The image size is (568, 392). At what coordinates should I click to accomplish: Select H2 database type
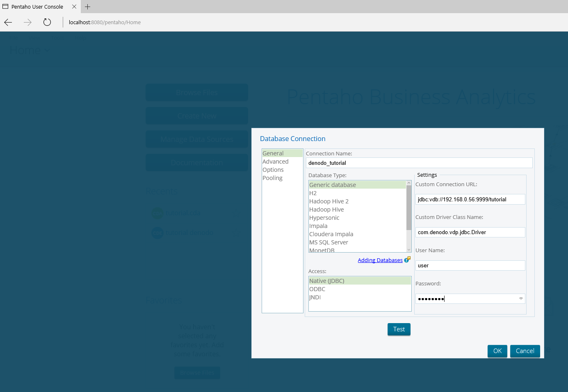click(357, 193)
